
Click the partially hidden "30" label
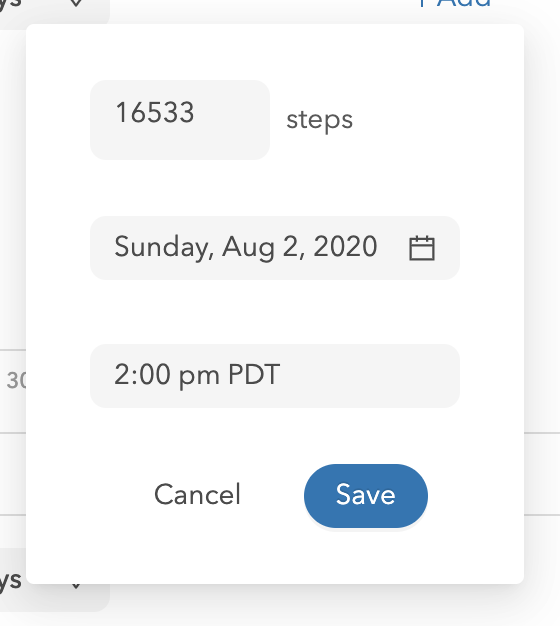[x=16, y=380]
